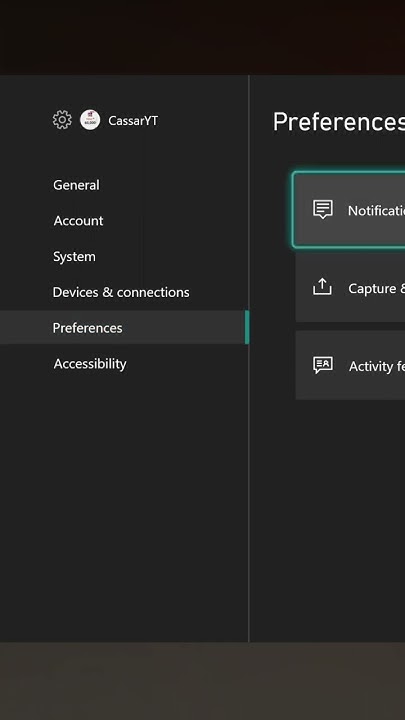Go to the Account settings section

[x=79, y=221]
